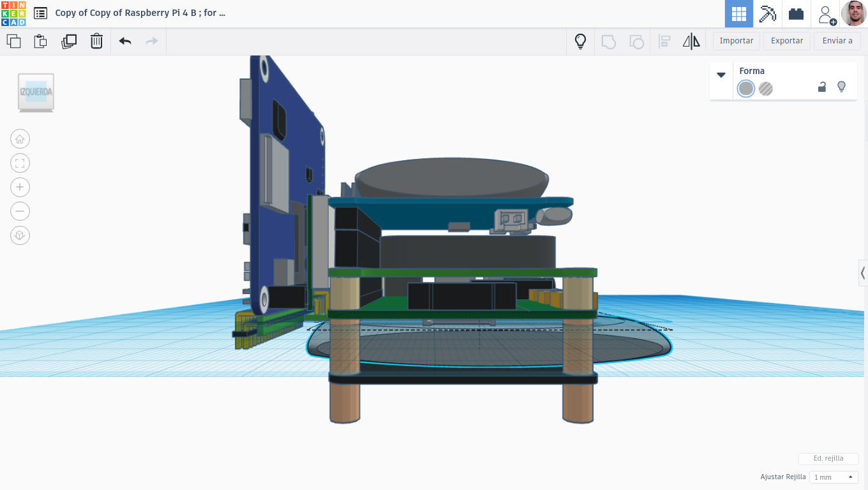
Task: Switch to Blocks pickaxe mode
Action: tap(767, 13)
